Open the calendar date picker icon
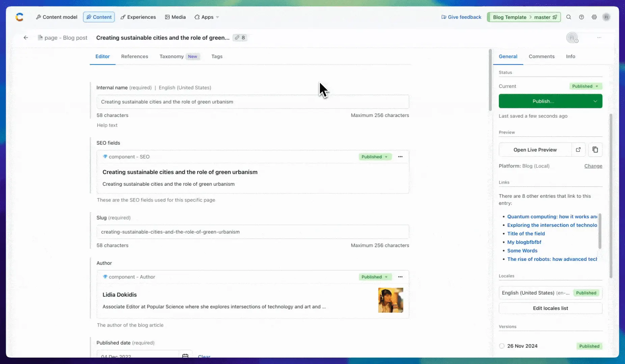 click(185, 355)
